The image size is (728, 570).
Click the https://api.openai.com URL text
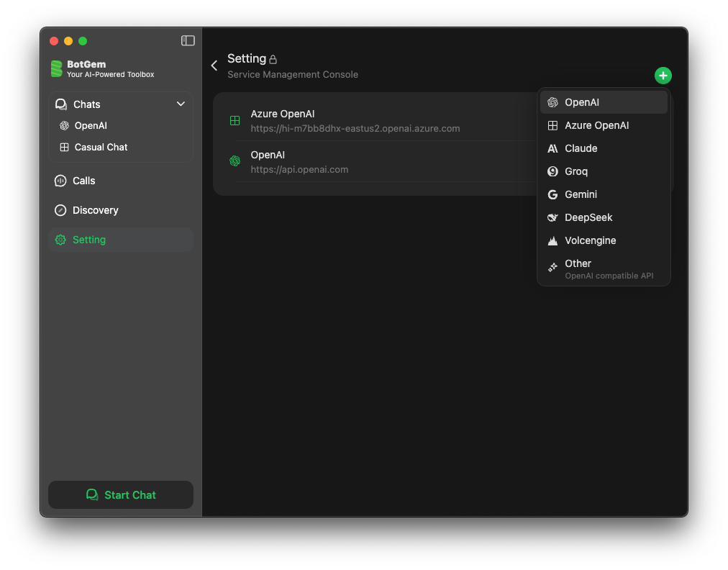(299, 170)
